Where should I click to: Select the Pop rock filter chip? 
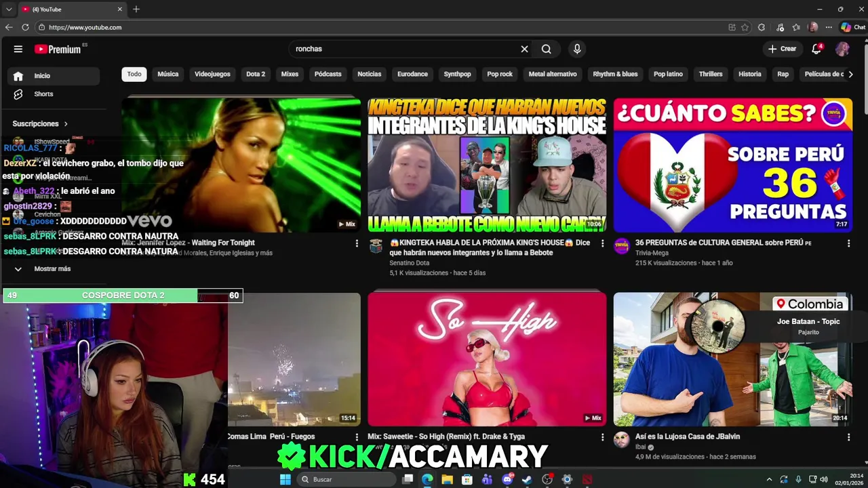click(500, 74)
